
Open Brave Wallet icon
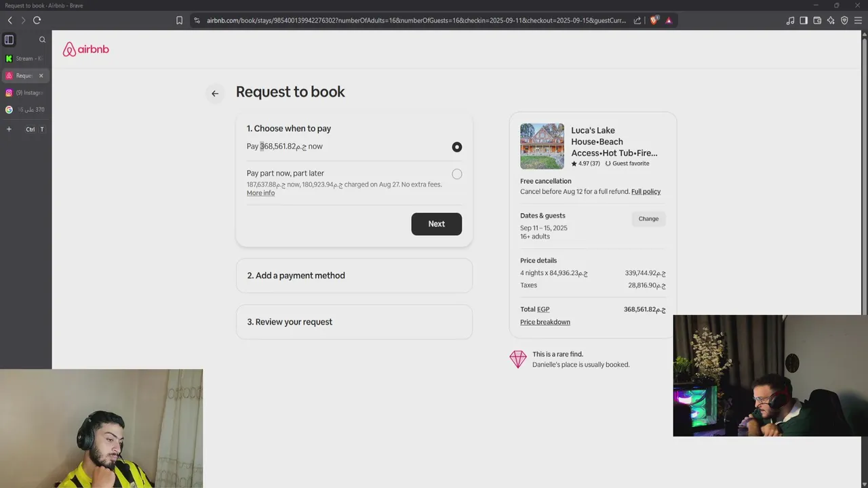[817, 20]
